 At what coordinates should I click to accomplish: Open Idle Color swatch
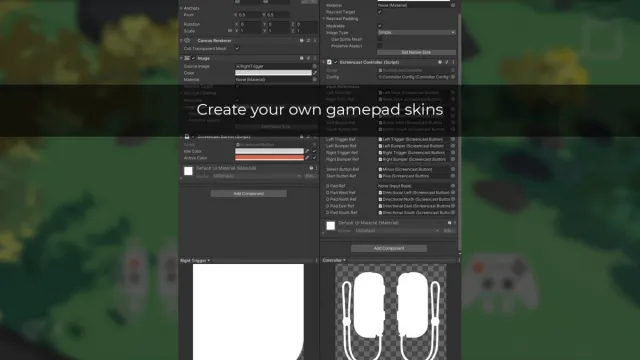click(269, 151)
